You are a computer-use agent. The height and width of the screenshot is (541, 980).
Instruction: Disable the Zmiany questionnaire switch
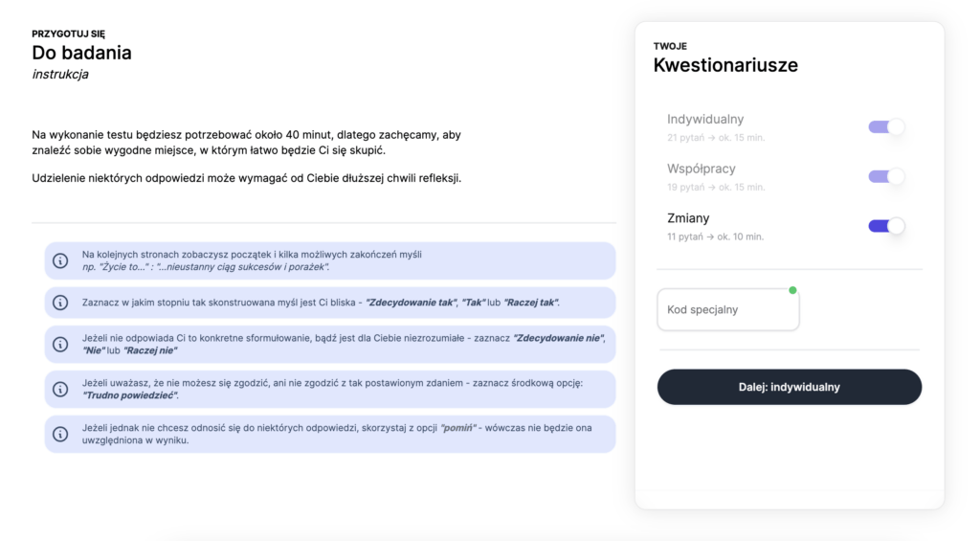(886, 226)
